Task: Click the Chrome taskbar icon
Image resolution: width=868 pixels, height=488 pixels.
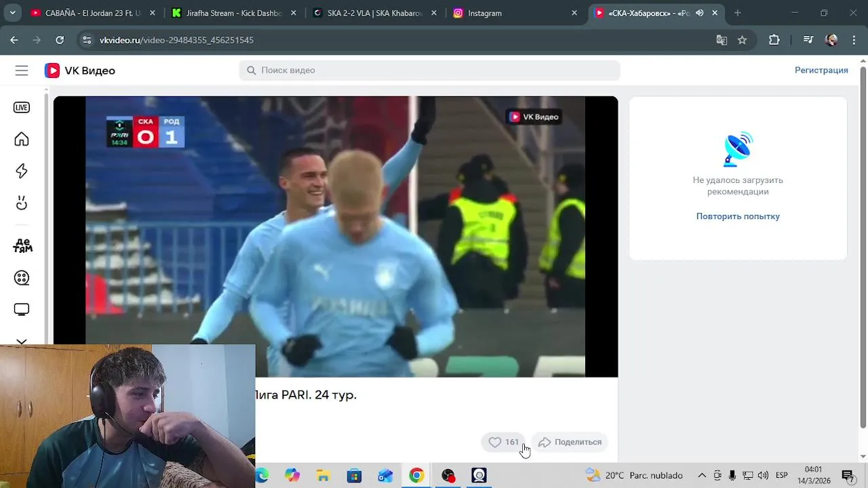Action: [x=416, y=475]
